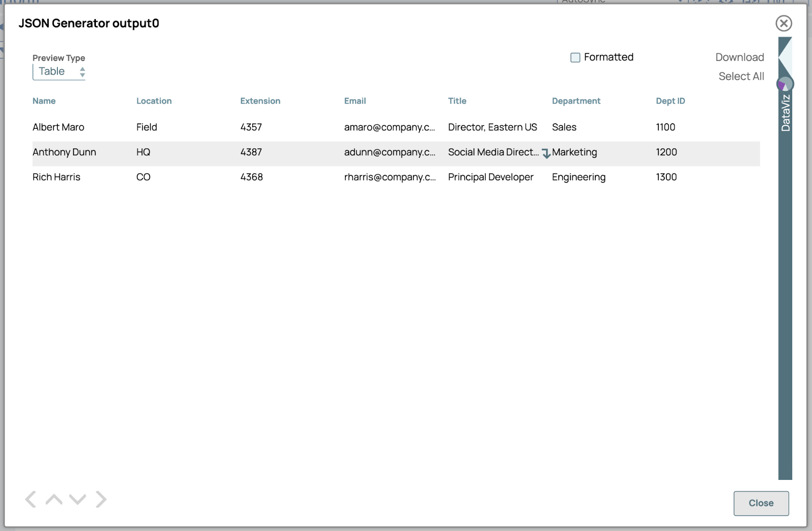Click the Extension column header
812x531 pixels.
(260, 101)
